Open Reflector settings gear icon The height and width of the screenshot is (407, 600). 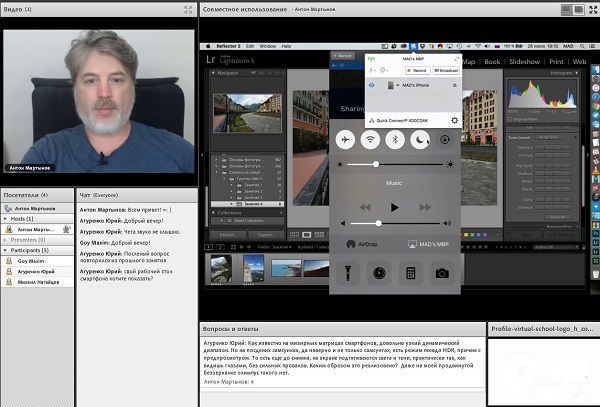pos(455,120)
